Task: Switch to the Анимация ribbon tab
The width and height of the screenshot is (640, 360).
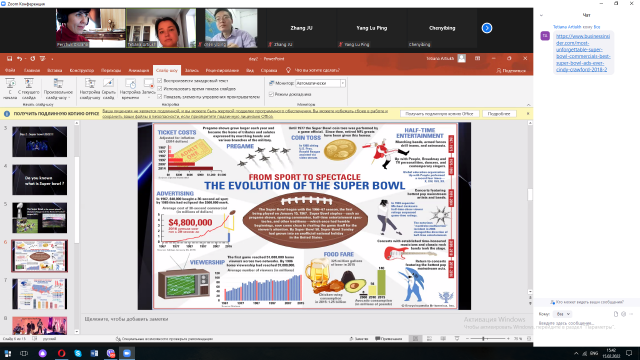Action: click(139, 71)
